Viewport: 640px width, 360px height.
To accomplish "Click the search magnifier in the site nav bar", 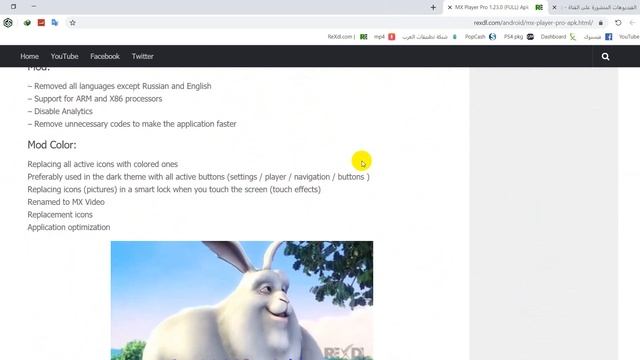I will point(605,57).
